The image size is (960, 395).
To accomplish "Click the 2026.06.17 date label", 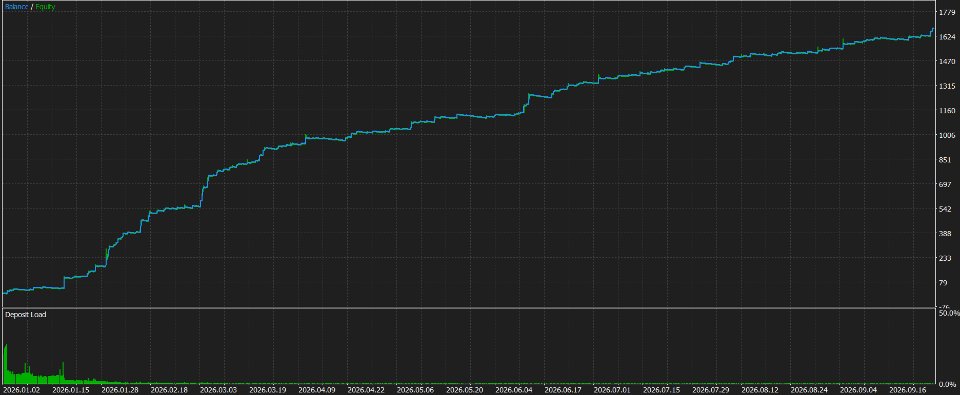I will [563, 390].
